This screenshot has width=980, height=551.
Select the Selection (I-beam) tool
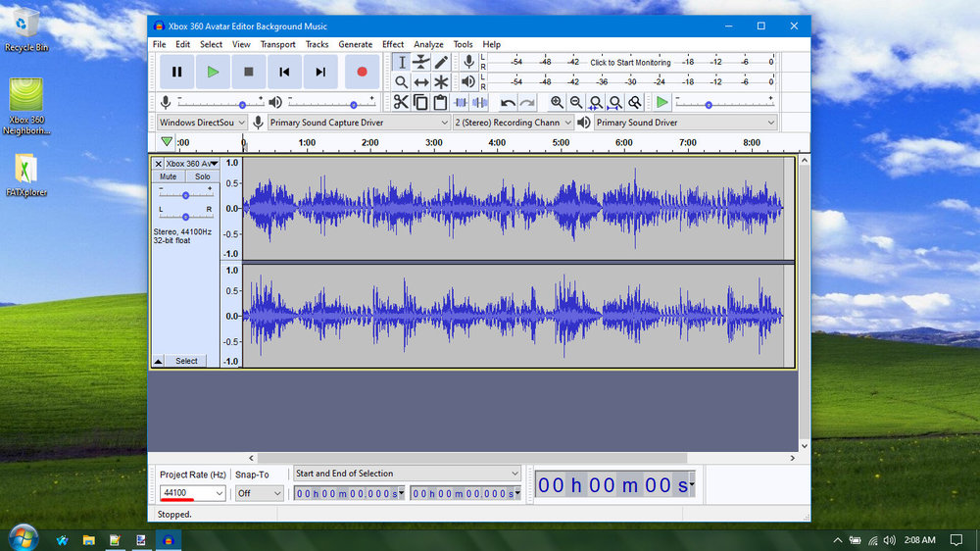pos(402,62)
